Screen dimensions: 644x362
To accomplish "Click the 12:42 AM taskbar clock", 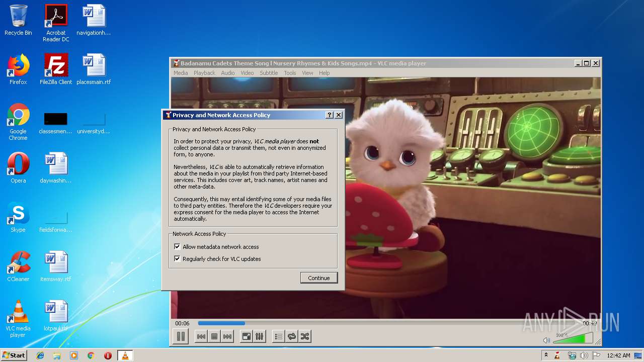I will point(618,355).
